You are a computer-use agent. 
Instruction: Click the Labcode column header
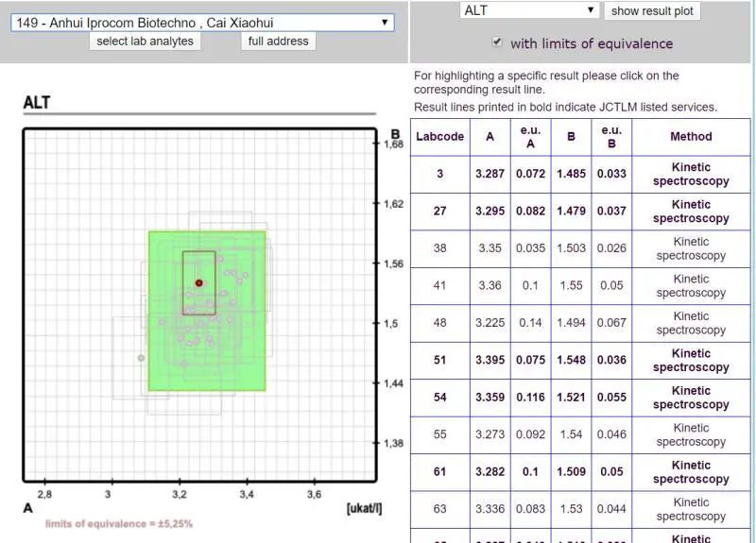click(x=439, y=136)
